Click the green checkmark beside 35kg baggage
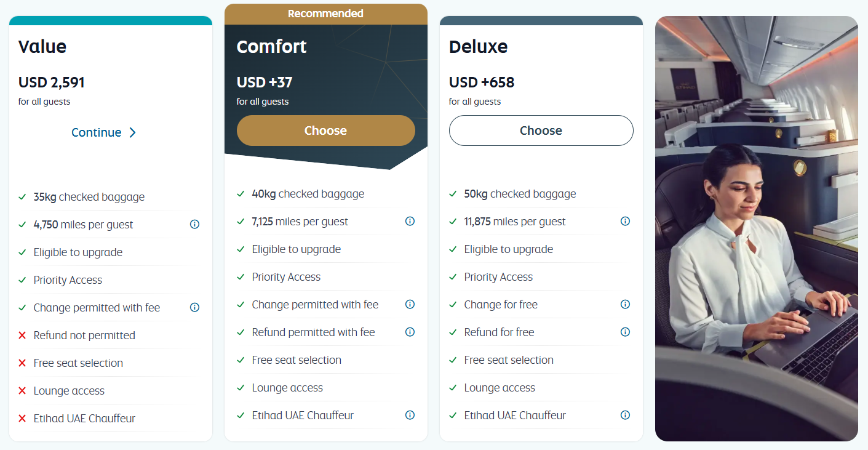This screenshot has width=868, height=450. tap(22, 196)
